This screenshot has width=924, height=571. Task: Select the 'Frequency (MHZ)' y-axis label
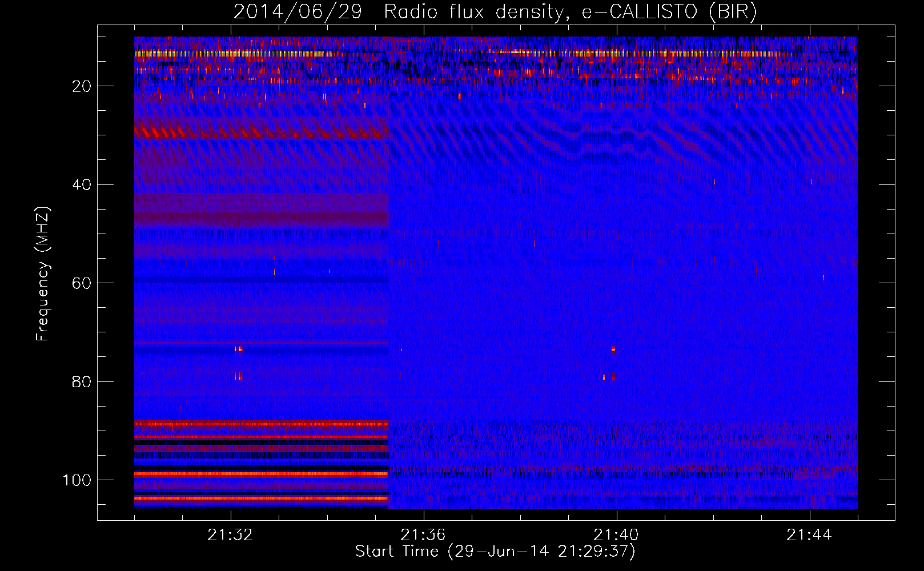(43, 274)
